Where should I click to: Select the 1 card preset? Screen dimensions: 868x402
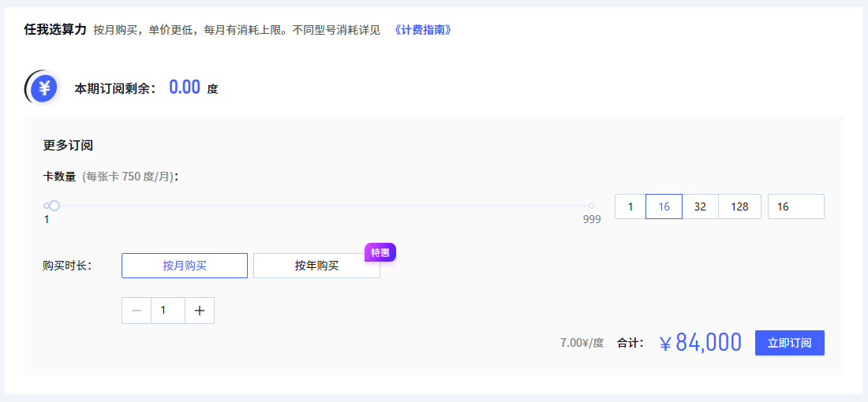click(x=630, y=207)
